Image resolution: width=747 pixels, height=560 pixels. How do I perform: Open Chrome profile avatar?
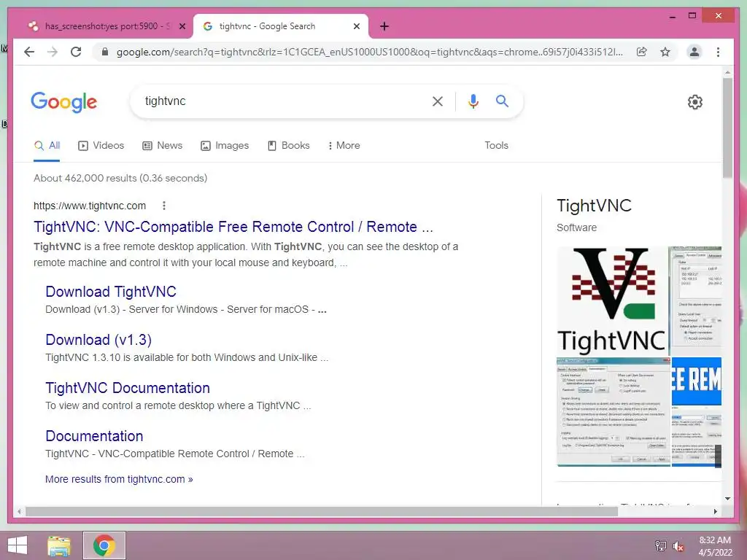tap(694, 52)
